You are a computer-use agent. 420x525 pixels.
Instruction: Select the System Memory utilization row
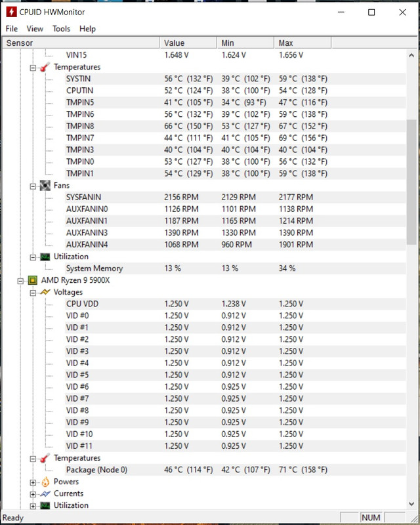click(x=236, y=268)
